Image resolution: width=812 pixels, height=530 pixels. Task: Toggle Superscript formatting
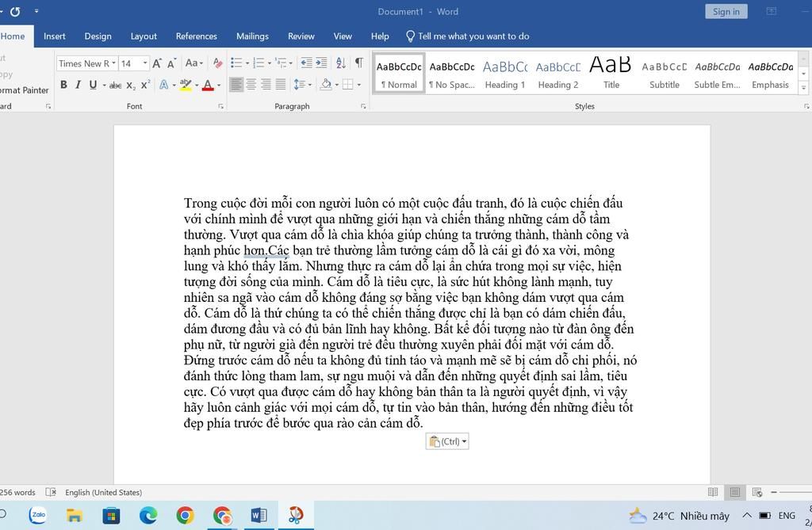[146, 84]
